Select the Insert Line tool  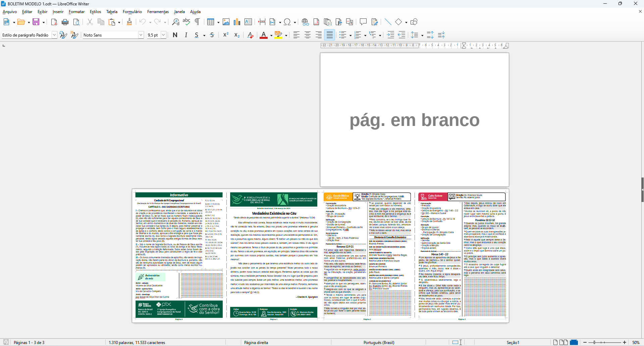tap(388, 22)
